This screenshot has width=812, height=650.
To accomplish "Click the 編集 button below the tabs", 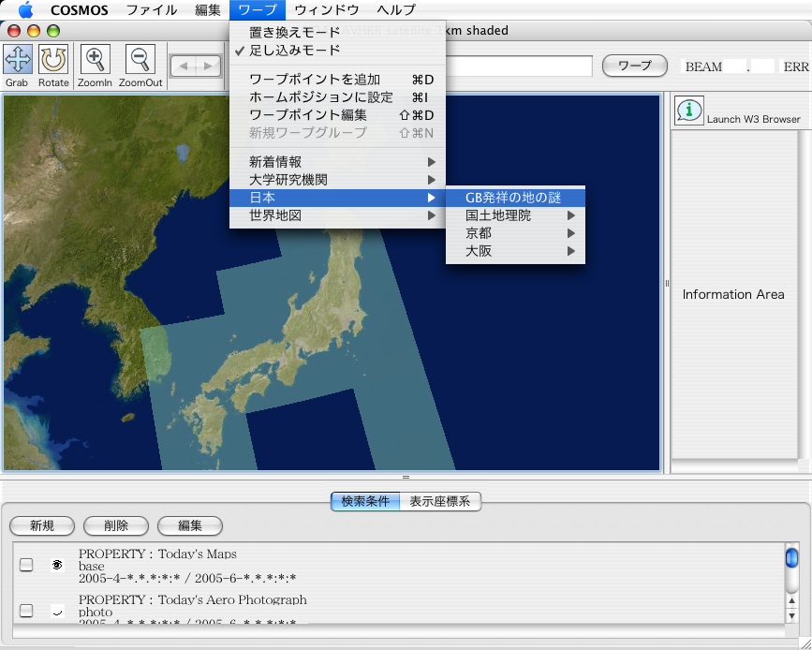I will [189, 525].
